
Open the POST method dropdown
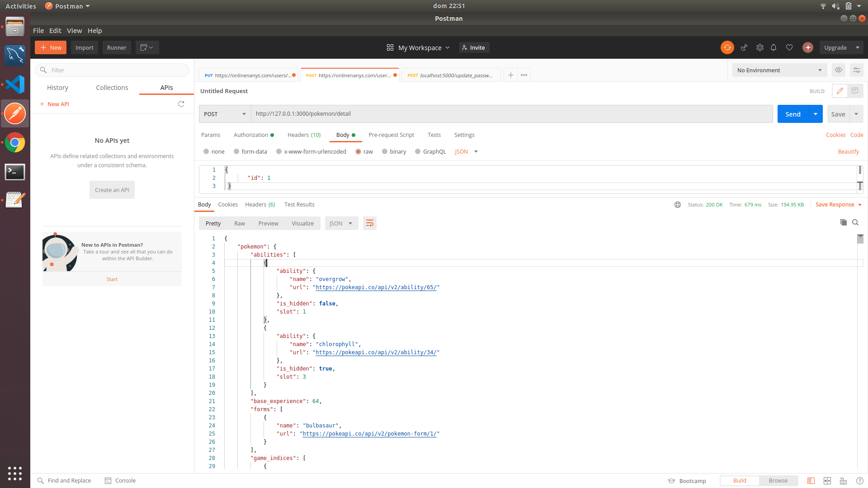point(225,114)
